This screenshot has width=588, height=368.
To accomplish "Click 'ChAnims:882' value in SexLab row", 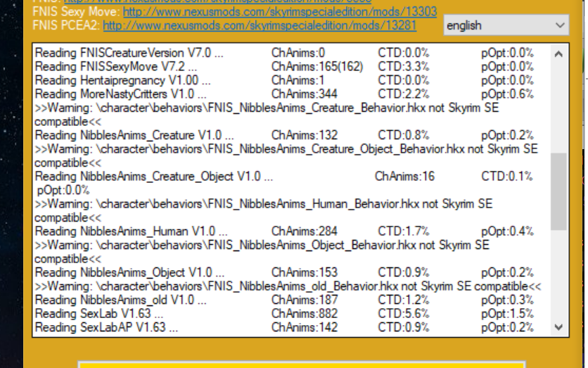I will (305, 314).
